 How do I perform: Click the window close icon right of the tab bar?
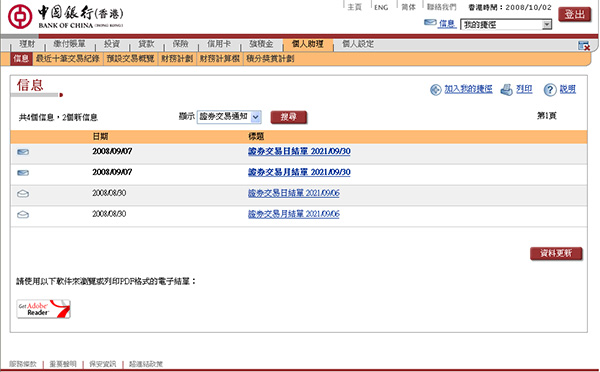pos(584,46)
